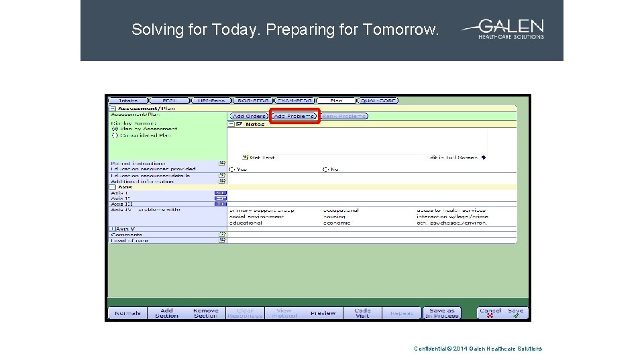Select 'educational' under Axis IV
The width and height of the screenshot is (644, 362).
coord(246,223)
